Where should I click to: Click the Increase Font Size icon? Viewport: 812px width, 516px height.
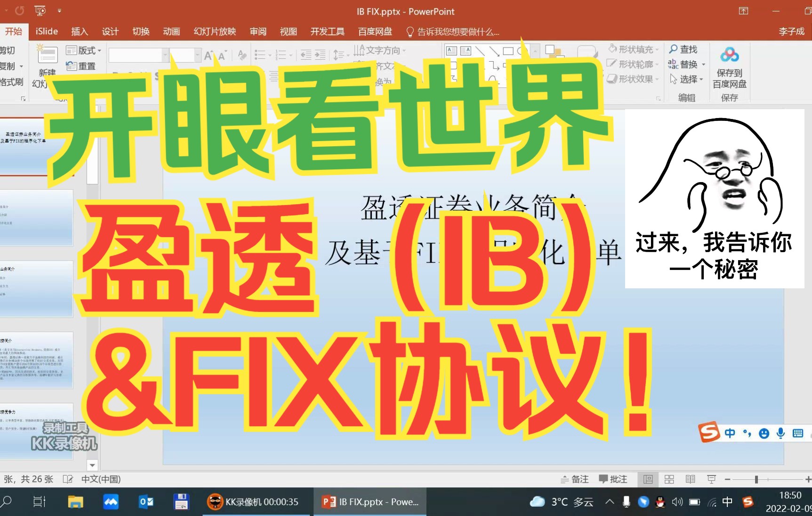click(209, 56)
